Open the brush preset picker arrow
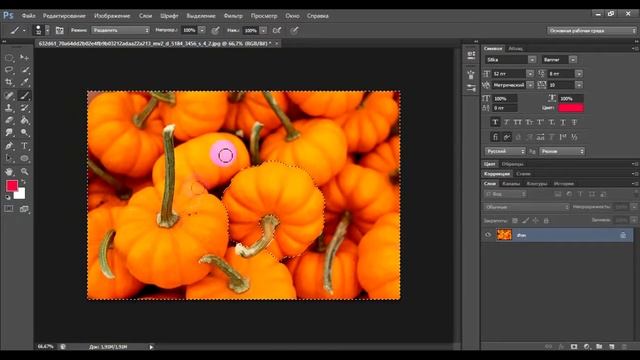The width and height of the screenshot is (640, 360). click(47, 30)
